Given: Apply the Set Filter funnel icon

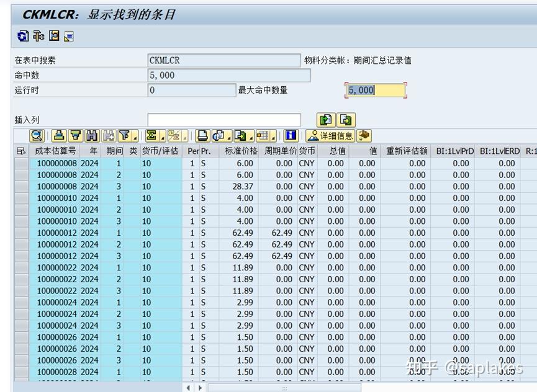Looking at the screenshot, I should pyautogui.click(x=124, y=136).
